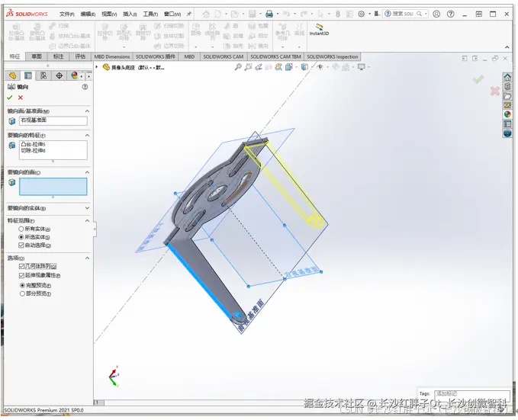Image resolution: width=518 pixels, height=420 pixels.
Task: Open File Explorer folder icon in task pane
Action: (x=508, y=96)
